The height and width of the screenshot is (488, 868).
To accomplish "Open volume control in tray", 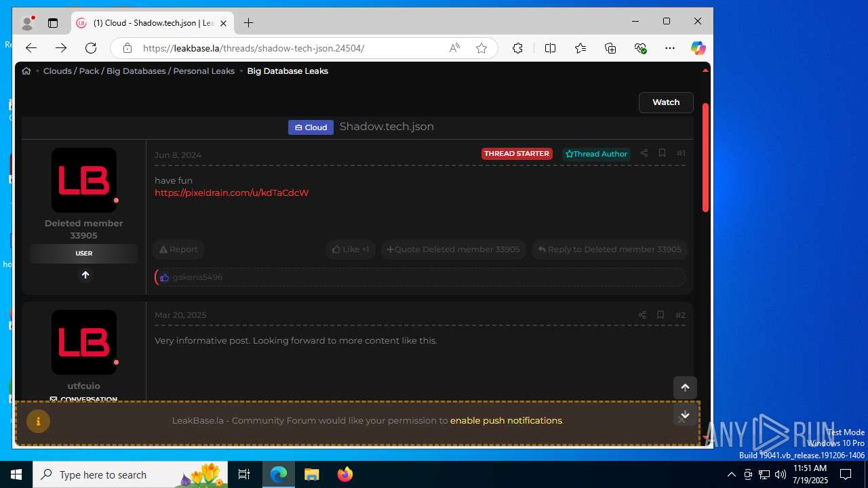I will coord(781,474).
